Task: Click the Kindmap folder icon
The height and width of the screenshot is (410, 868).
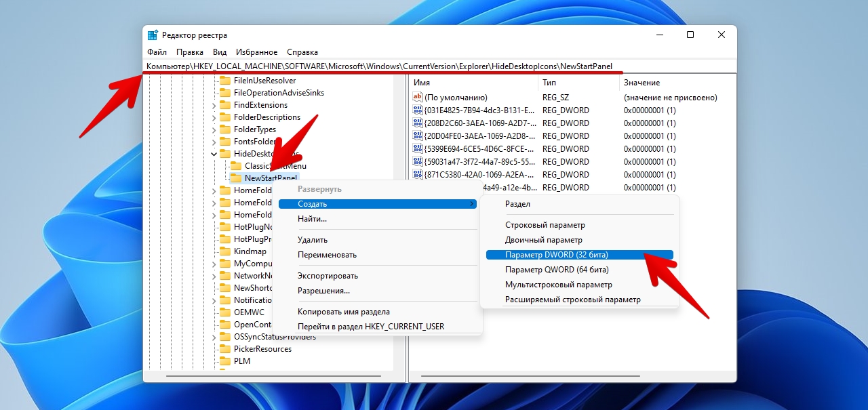Action: coord(225,251)
